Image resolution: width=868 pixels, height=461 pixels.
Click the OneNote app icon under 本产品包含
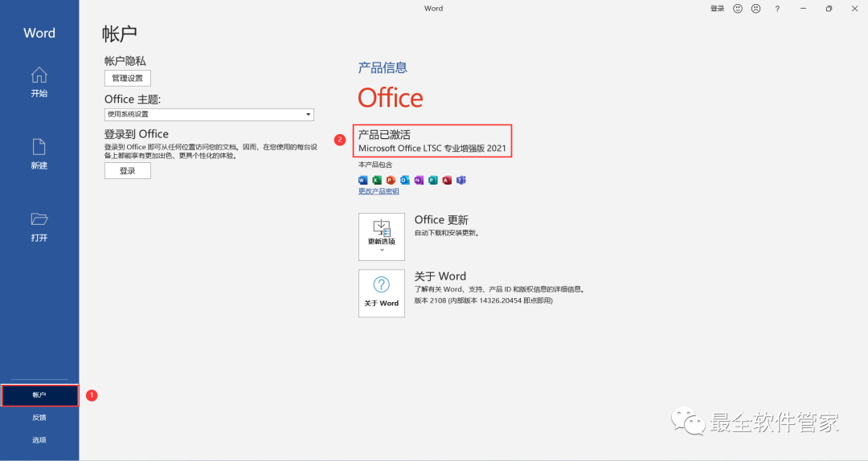click(x=419, y=180)
